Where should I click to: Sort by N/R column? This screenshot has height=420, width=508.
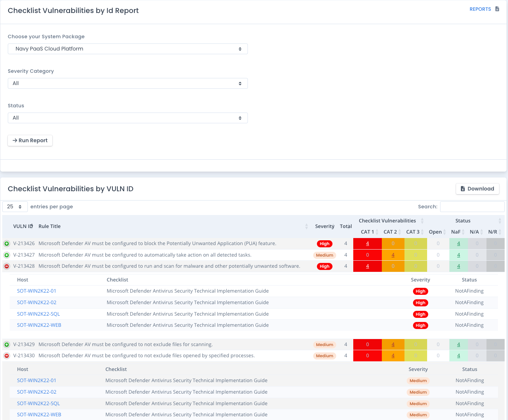tap(495, 232)
